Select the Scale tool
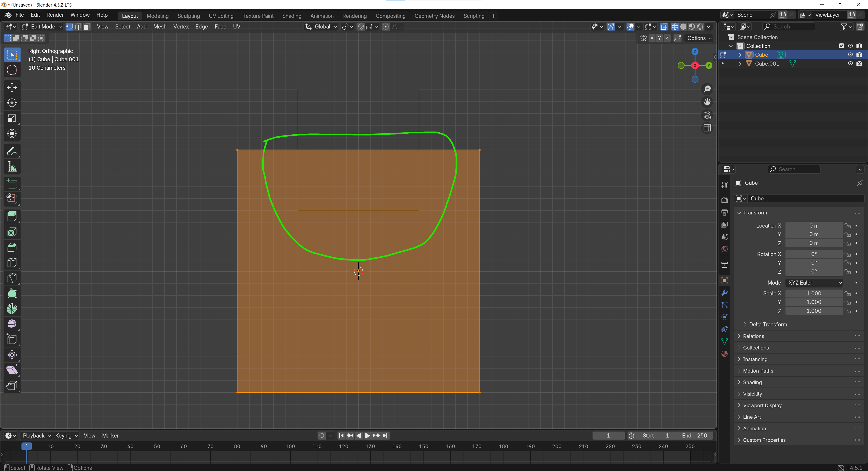The width and height of the screenshot is (868, 471). tap(12, 118)
